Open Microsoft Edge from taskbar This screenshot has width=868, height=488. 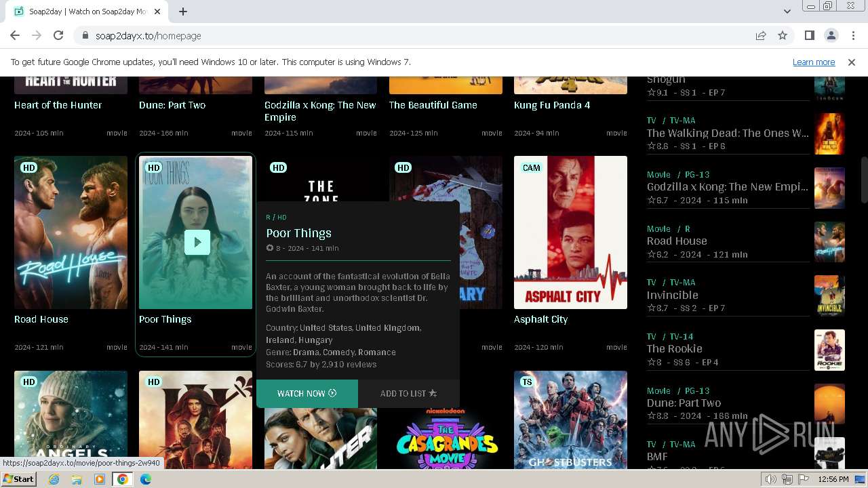point(146,479)
